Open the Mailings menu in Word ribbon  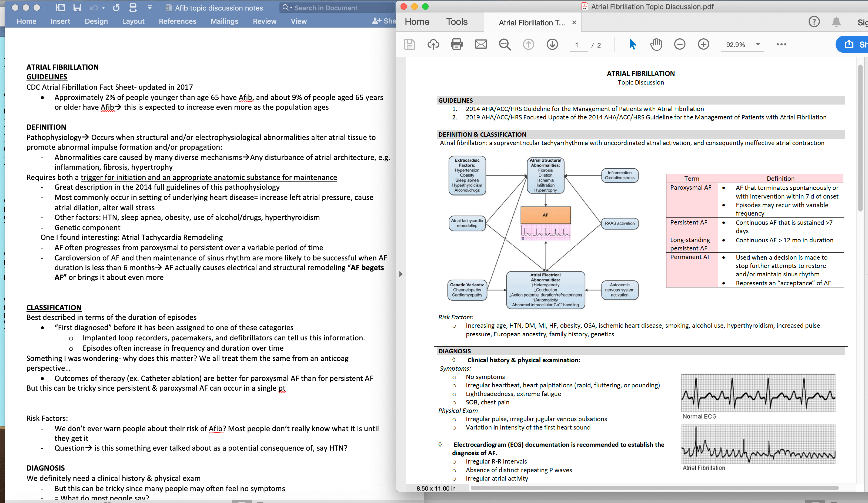[x=224, y=21]
